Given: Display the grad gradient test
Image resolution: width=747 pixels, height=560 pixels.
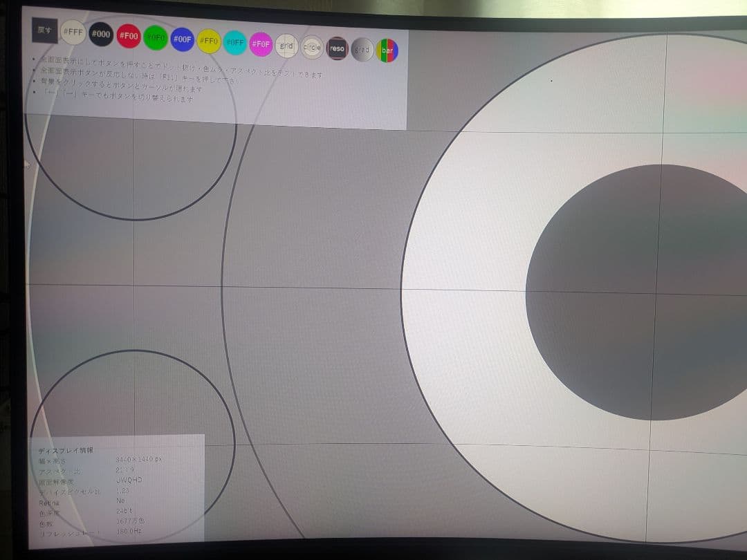Looking at the screenshot, I should 362,50.
